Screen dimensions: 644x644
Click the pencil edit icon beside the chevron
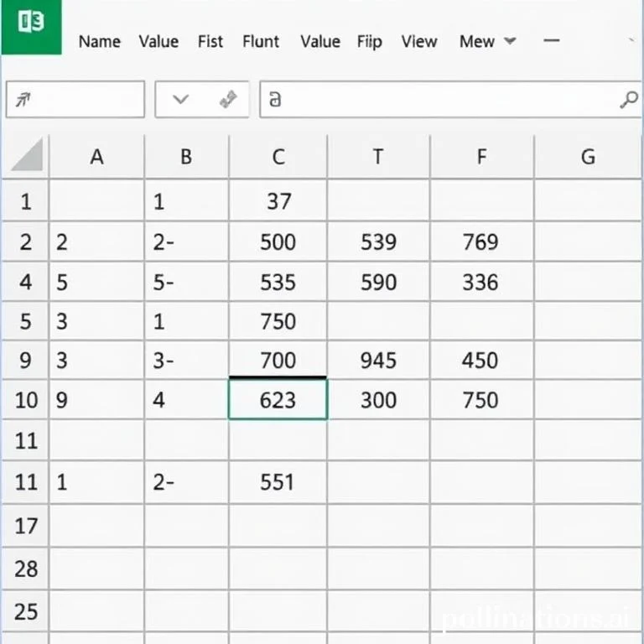click(x=227, y=101)
